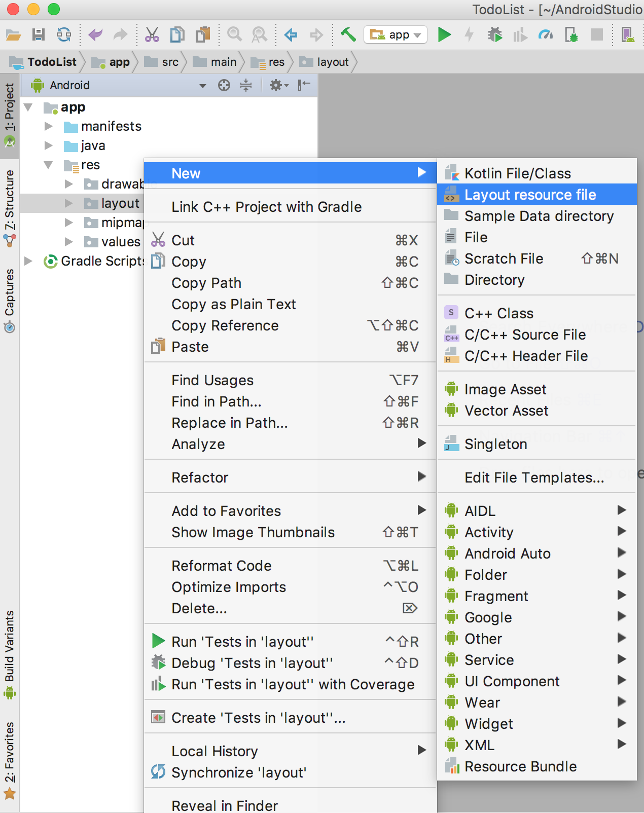Run the app with green play button

point(444,34)
